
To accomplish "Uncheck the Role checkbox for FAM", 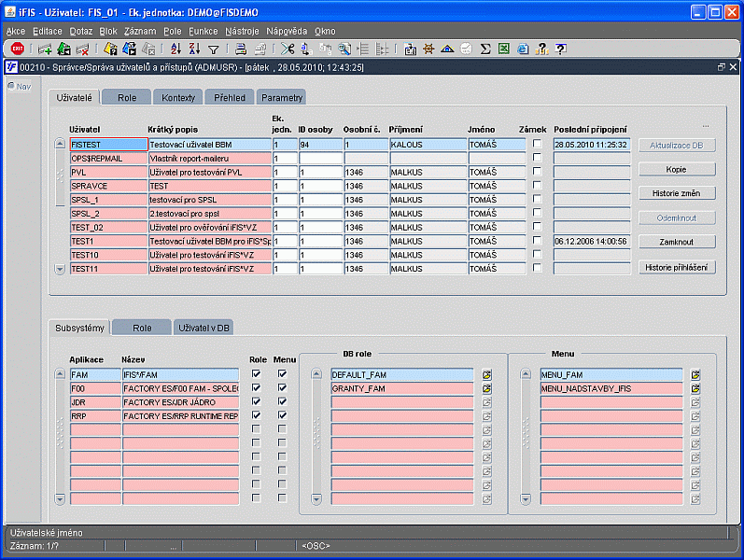I will tap(256, 374).
